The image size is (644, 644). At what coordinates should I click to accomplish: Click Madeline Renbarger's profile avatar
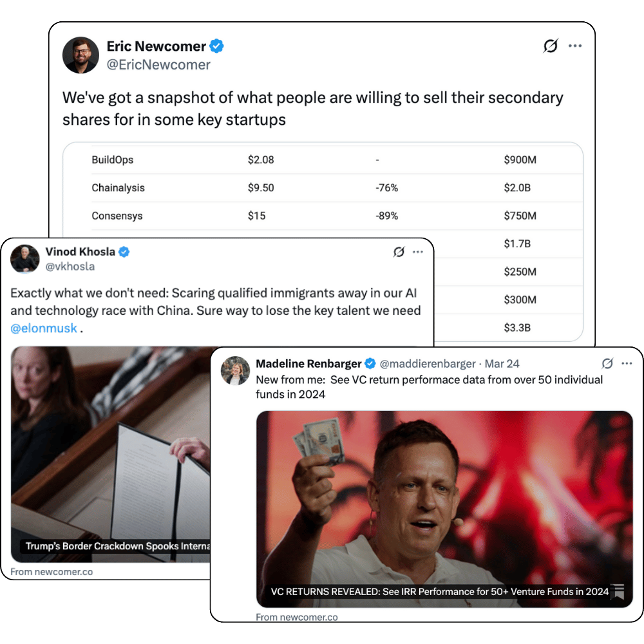coord(235,370)
